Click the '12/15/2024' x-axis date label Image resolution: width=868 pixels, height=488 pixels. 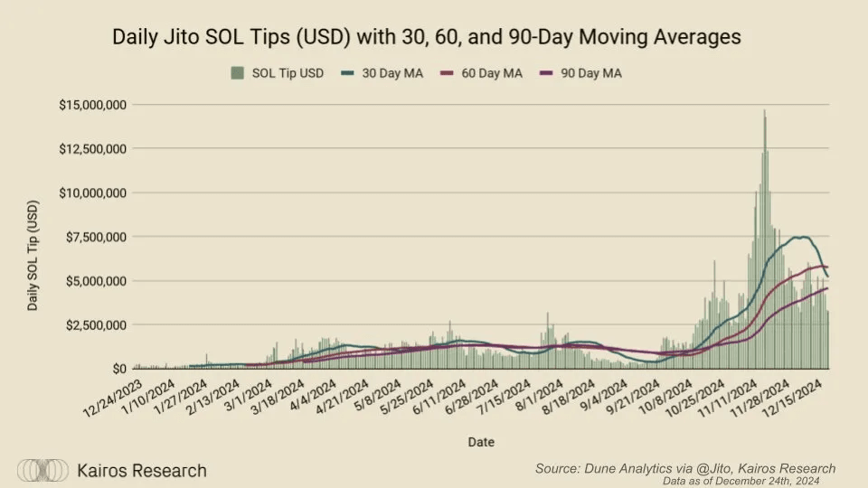pos(793,399)
